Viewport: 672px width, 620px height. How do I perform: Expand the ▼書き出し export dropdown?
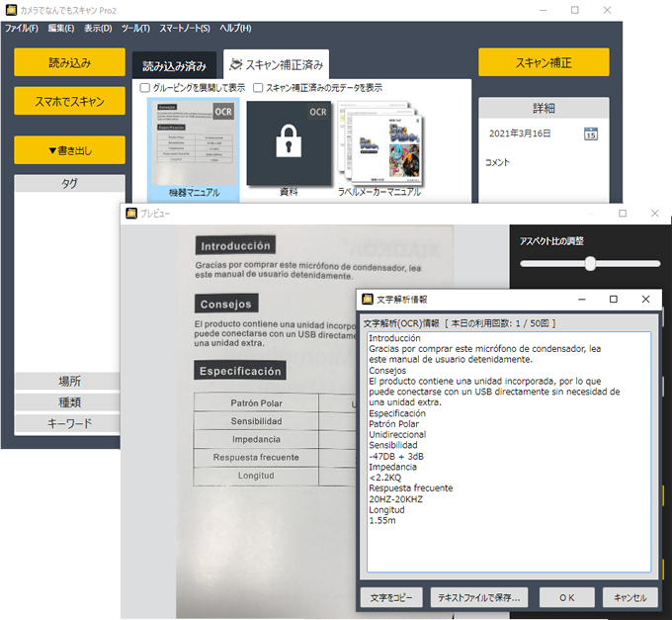[69, 150]
